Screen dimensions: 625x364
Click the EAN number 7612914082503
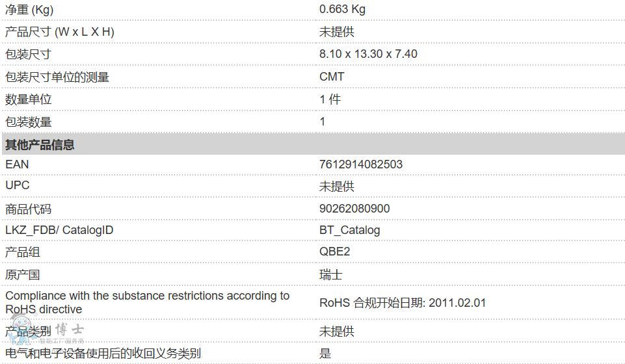point(361,164)
